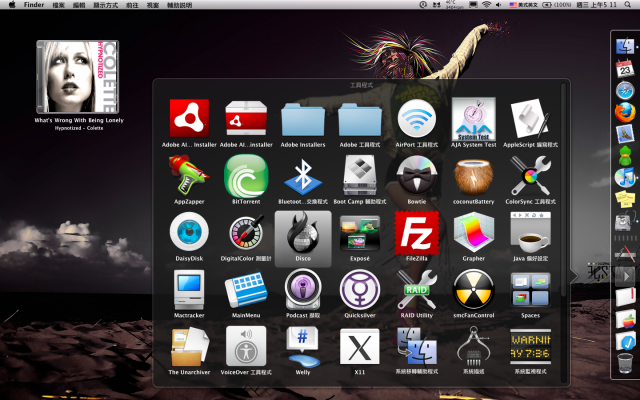Open Adium green duck in Dock
Viewport: 640px width, 400px height.
pos(625,156)
